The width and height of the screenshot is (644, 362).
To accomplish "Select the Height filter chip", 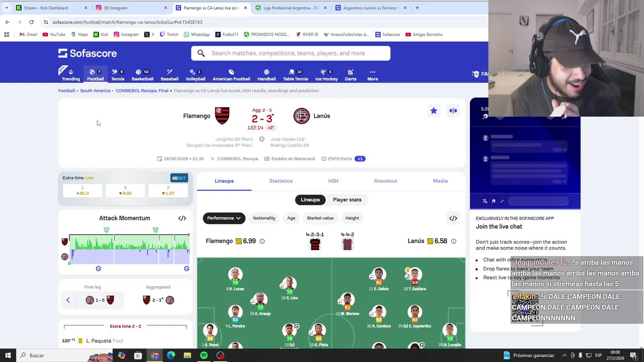I will click(352, 218).
